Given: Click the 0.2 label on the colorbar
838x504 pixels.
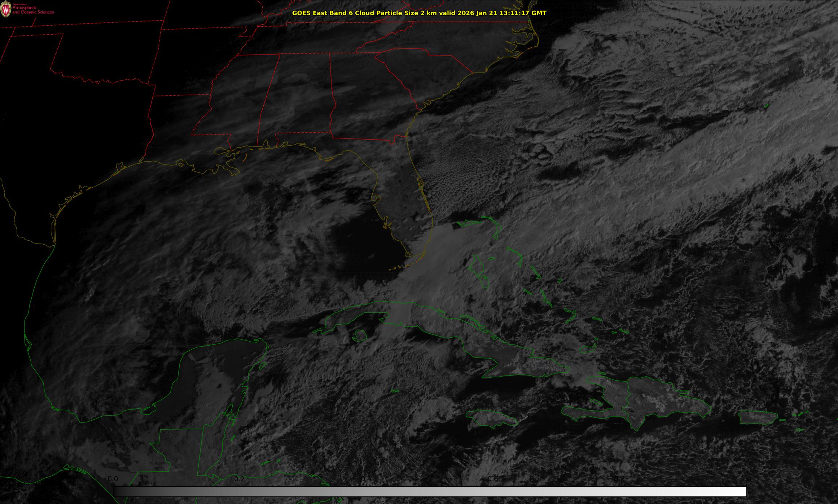Looking at the screenshot, I should click(240, 479).
